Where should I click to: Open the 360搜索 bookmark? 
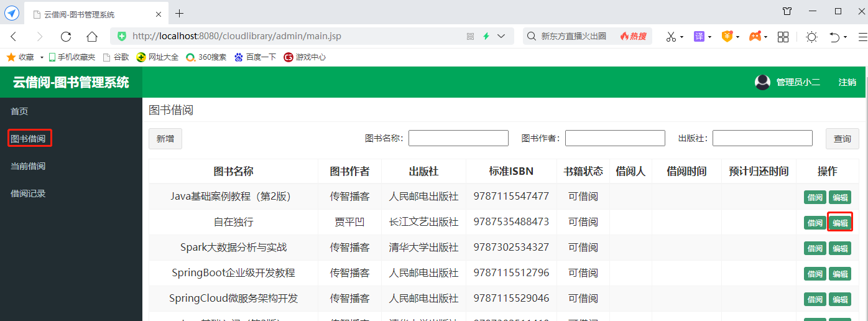pos(206,57)
